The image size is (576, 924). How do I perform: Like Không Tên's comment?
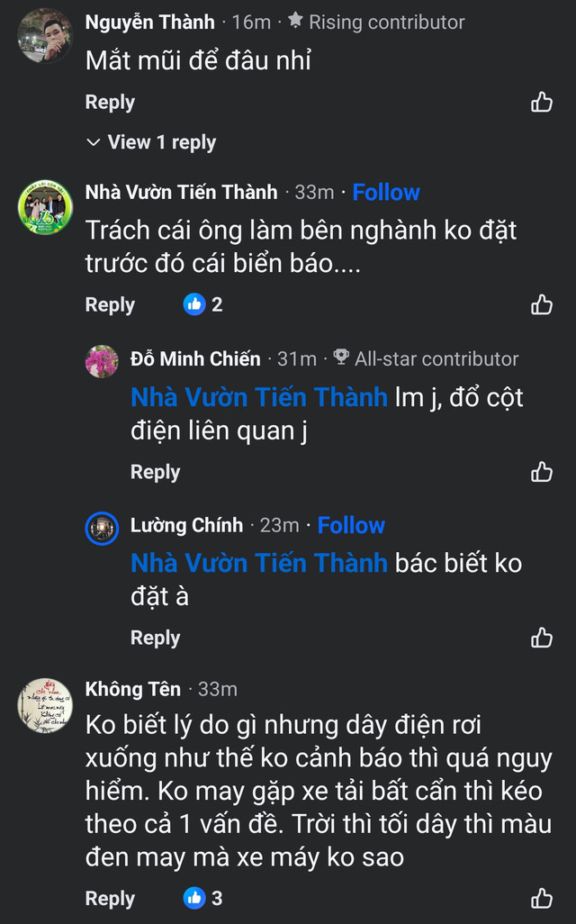[542, 899]
